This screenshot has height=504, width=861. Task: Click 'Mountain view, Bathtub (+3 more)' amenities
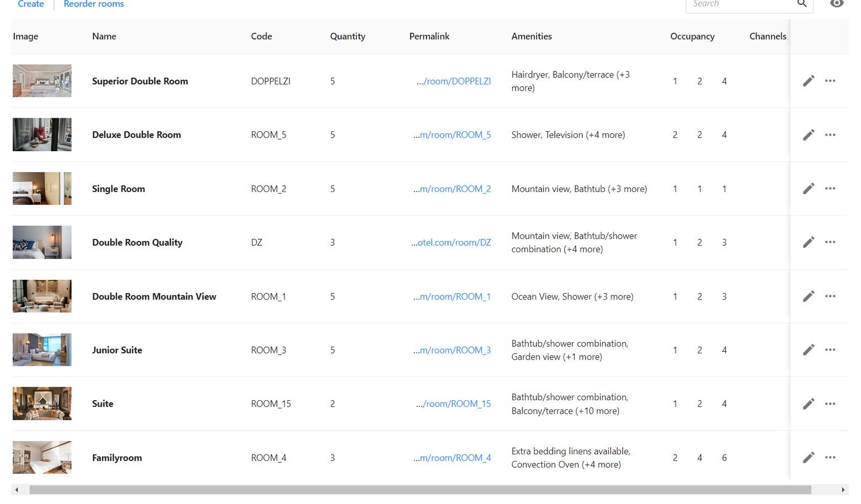pos(579,189)
